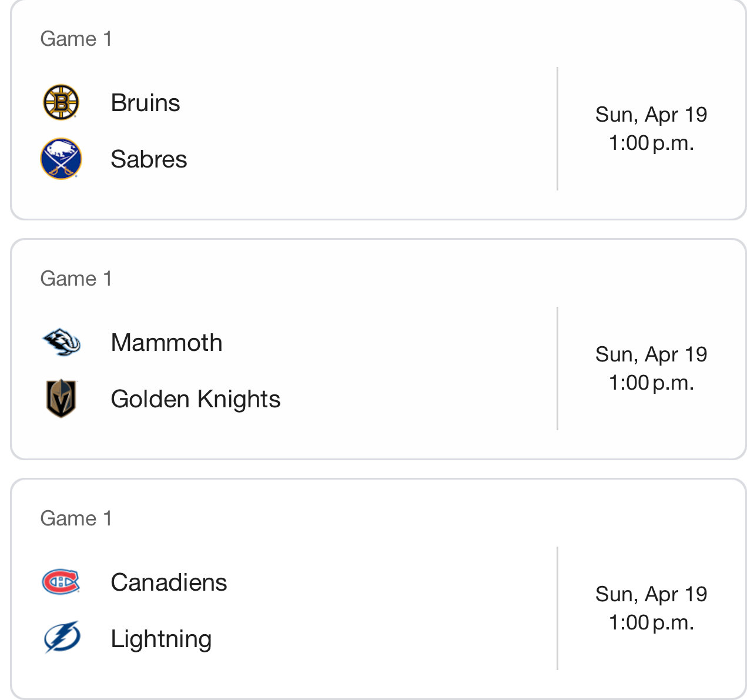Click Game 1 label above Mammoth
Image resolution: width=747 pixels, height=700 pixels.
[76, 279]
